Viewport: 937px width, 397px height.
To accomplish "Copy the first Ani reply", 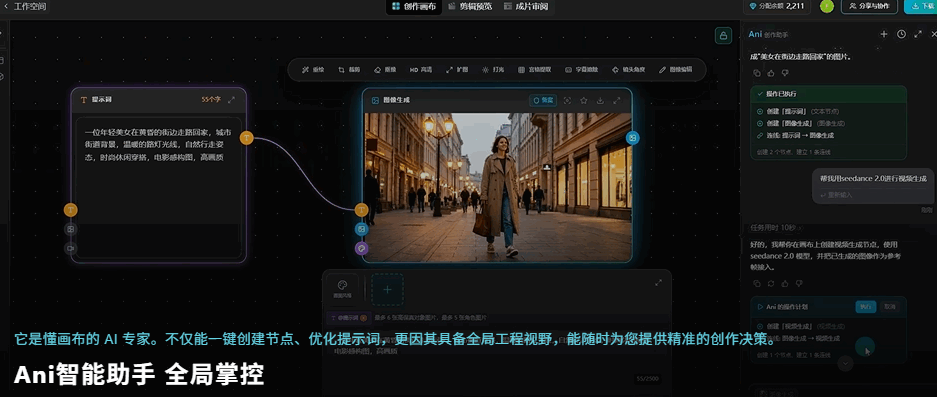I will pos(757,73).
